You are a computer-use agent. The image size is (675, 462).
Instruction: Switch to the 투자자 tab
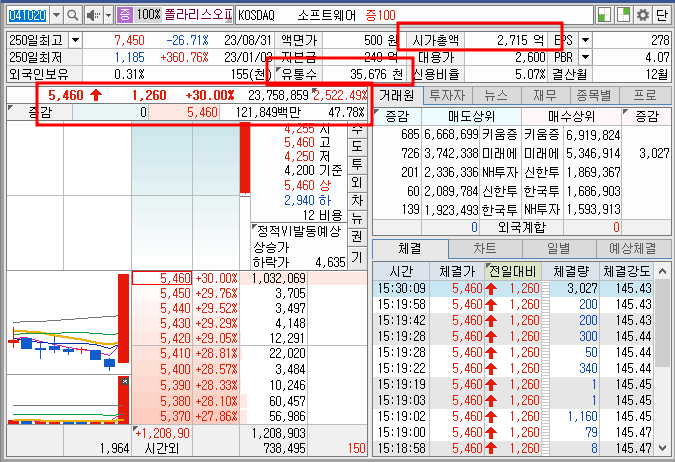click(447, 95)
